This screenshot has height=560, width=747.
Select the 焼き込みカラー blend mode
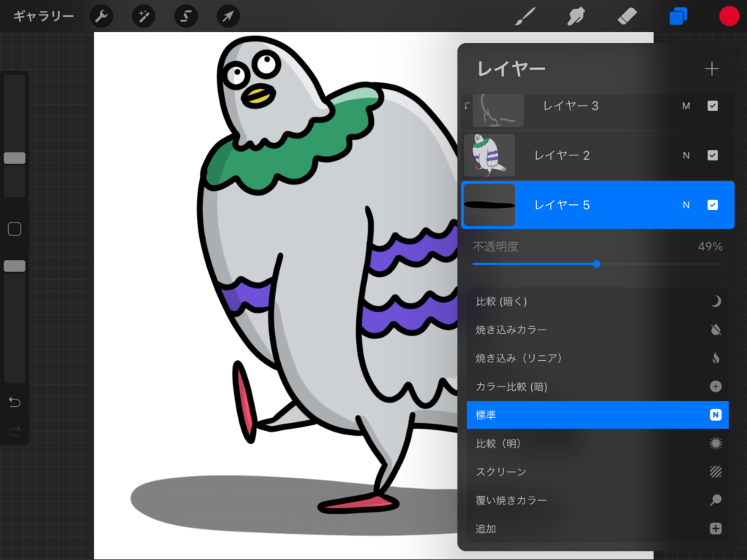[x=597, y=330]
